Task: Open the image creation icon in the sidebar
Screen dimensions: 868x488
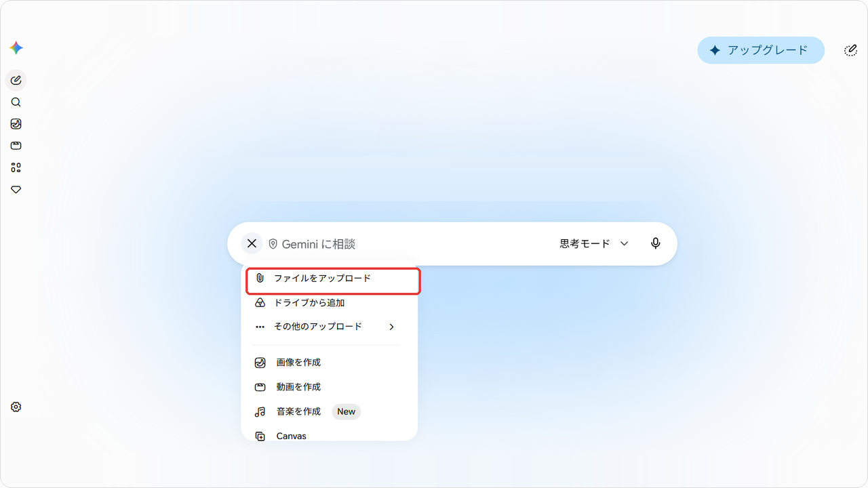Action: (16, 124)
